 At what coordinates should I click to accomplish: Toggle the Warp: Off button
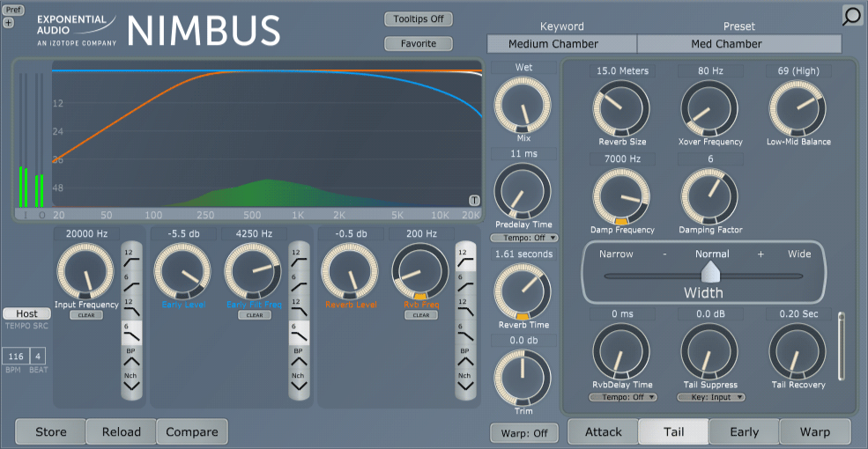pos(523,433)
